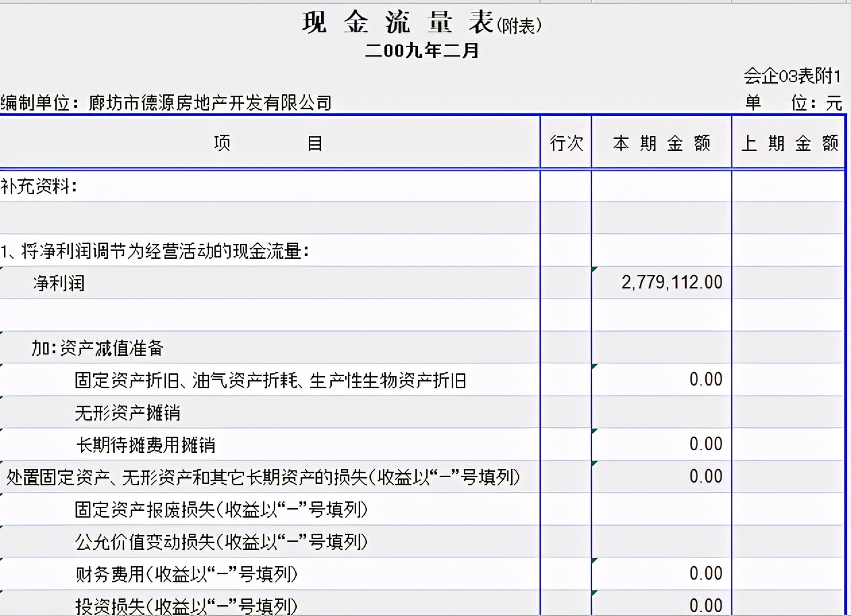Viewport: 851px width, 616px height.
Task: Click the green marker beside the 加:资产减值准备 row
Action: [x=3, y=333]
